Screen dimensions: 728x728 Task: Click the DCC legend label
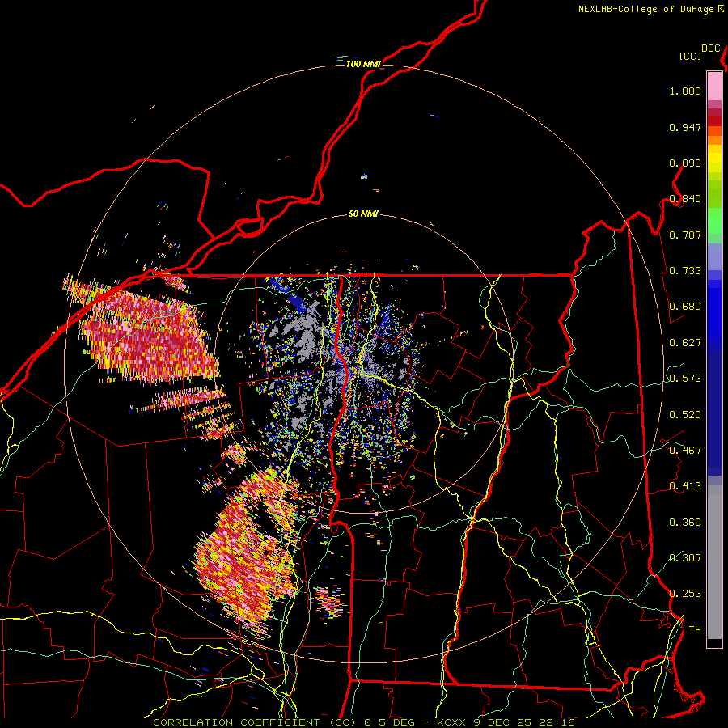(x=711, y=49)
